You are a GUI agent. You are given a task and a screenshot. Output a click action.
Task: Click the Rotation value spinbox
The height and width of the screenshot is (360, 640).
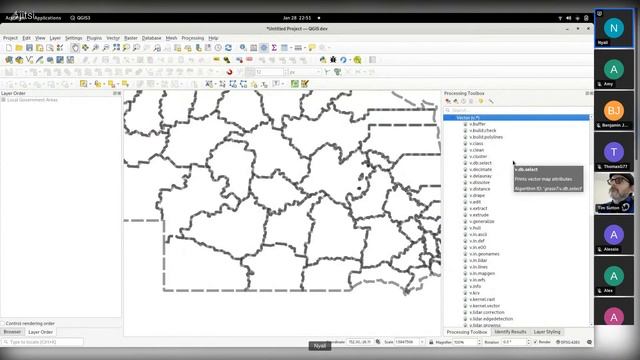(x=516, y=342)
